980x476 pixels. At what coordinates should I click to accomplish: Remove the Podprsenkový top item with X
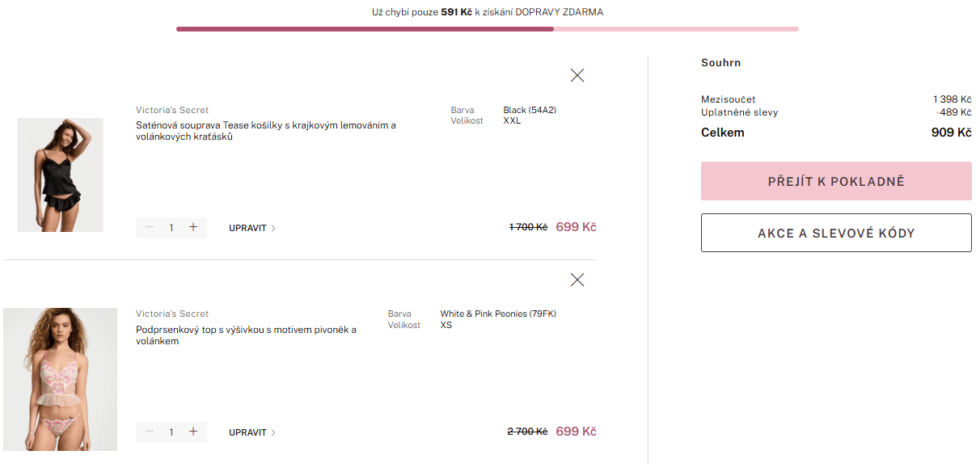pos(577,280)
